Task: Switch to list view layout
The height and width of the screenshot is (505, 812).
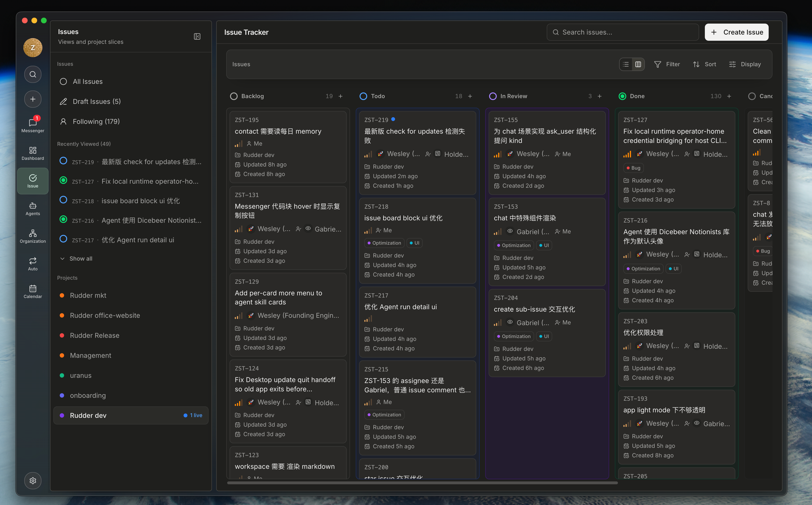Action: 626,64
